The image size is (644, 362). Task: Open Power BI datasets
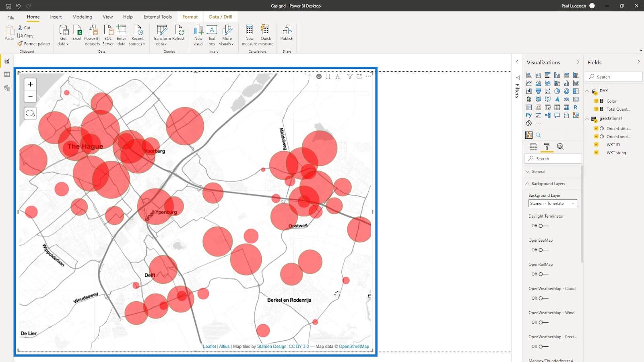click(92, 35)
